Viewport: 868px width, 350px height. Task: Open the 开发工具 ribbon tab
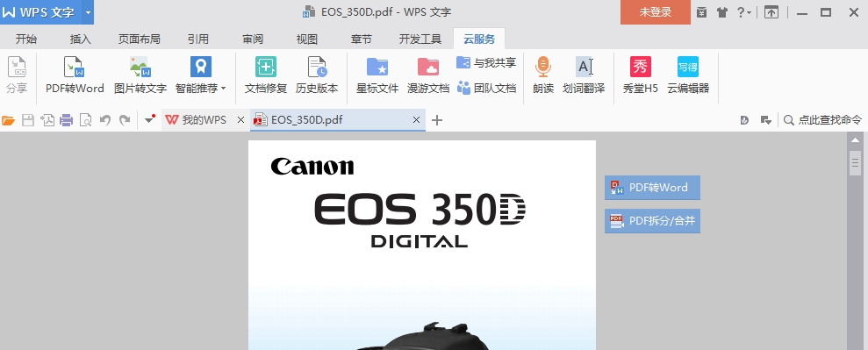pos(420,39)
